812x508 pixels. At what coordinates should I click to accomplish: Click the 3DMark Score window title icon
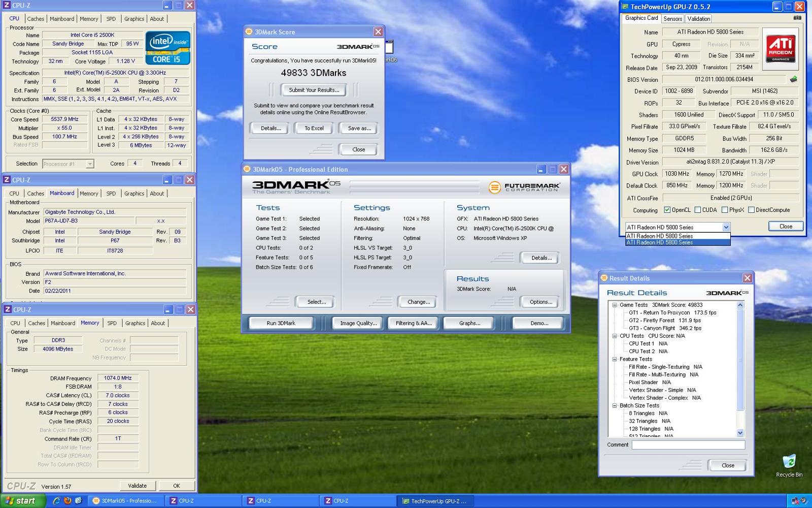point(249,31)
